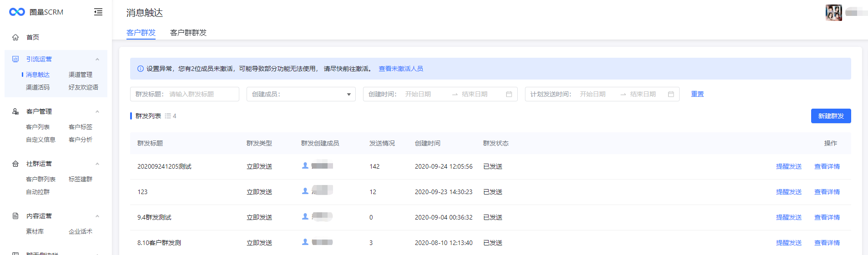Click the 首页 home icon
Screen dimensions: 868x255
[x=15, y=37]
